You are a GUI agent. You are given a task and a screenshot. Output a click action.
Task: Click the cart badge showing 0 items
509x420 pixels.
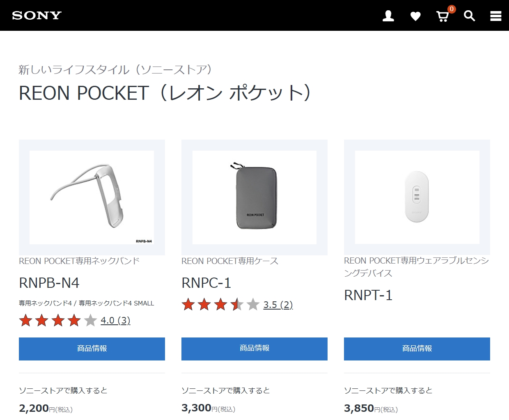[451, 8]
